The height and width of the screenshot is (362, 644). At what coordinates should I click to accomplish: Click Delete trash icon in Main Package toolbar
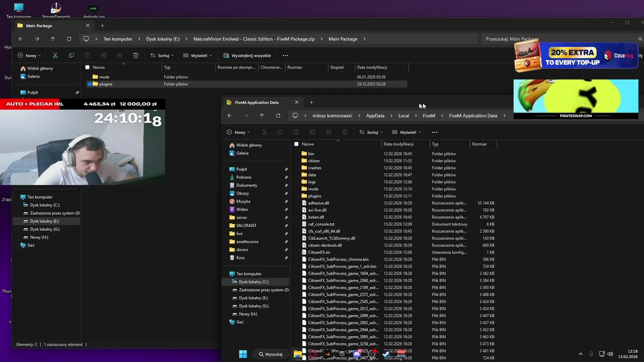coord(136,55)
